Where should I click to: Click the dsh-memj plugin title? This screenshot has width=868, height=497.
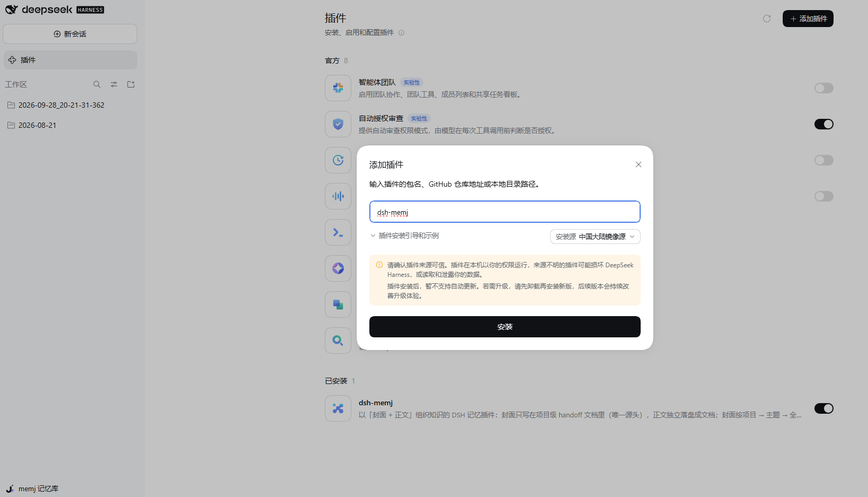point(376,403)
